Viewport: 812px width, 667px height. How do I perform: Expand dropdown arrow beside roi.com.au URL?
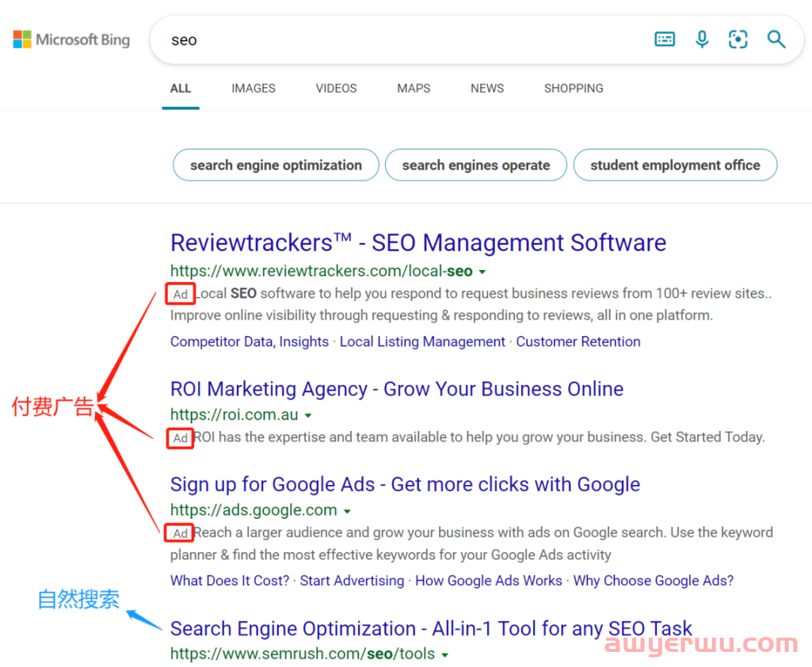click(308, 415)
